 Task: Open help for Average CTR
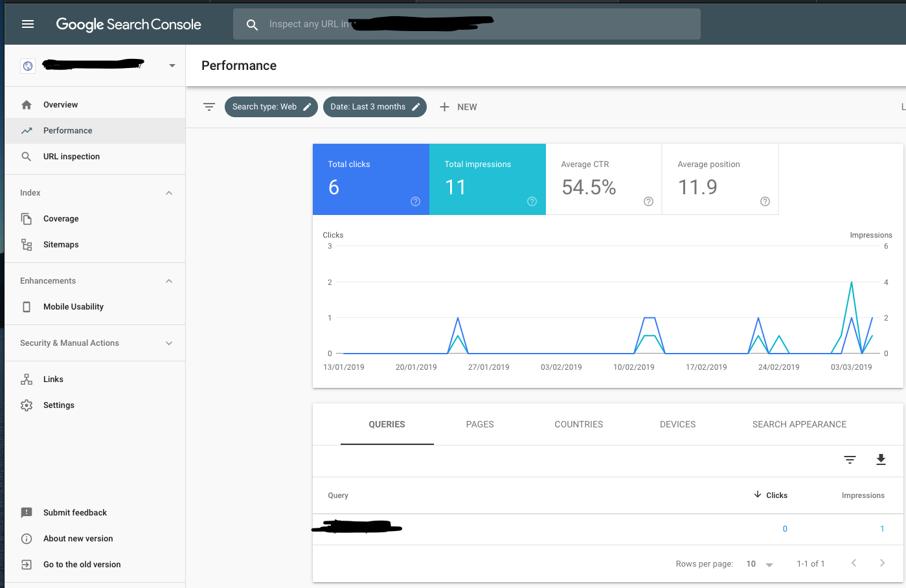pos(648,201)
